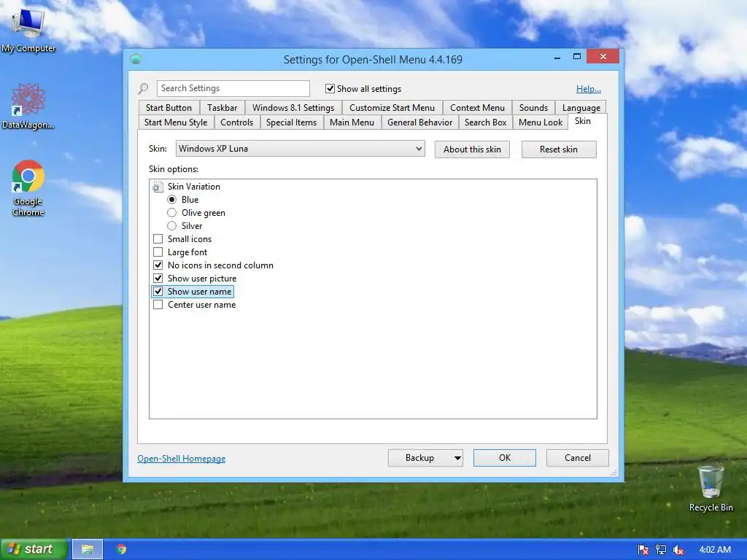This screenshot has height=560, width=747.
Task: Launch Google Chrome from desktop
Action: point(28,188)
